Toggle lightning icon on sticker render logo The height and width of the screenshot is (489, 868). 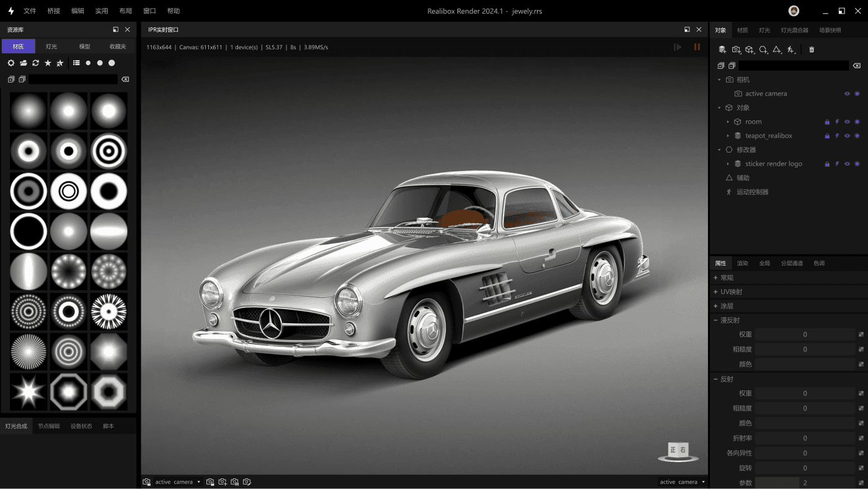[837, 164]
